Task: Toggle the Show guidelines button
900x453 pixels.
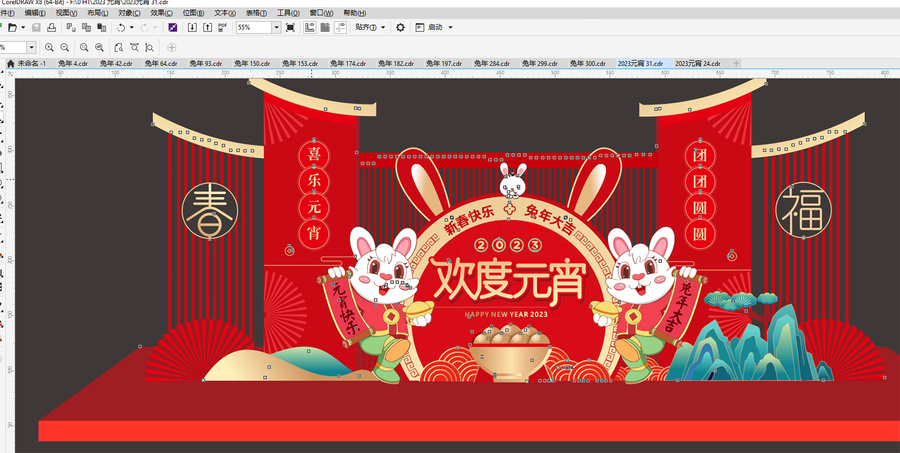Action: pos(341,27)
